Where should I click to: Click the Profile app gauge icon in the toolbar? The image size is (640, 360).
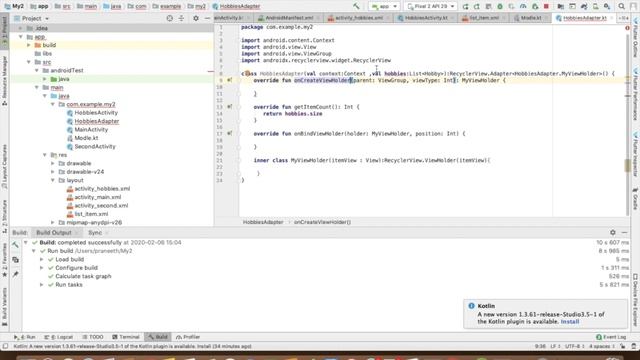(523, 7)
